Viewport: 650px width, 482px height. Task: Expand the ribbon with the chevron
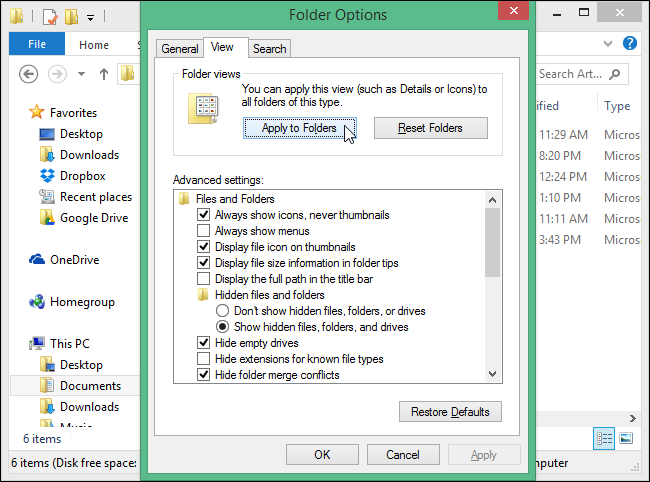point(608,43)
